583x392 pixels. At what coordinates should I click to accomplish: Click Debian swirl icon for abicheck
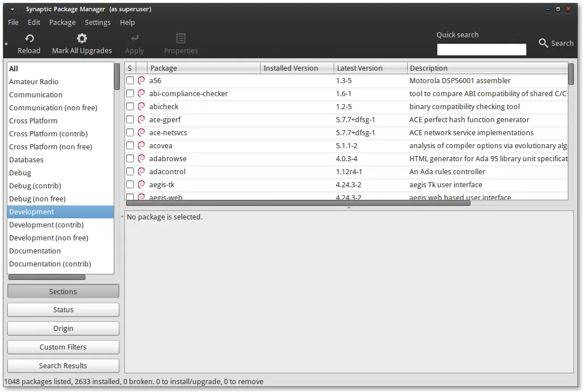click(x=141, y=106)
